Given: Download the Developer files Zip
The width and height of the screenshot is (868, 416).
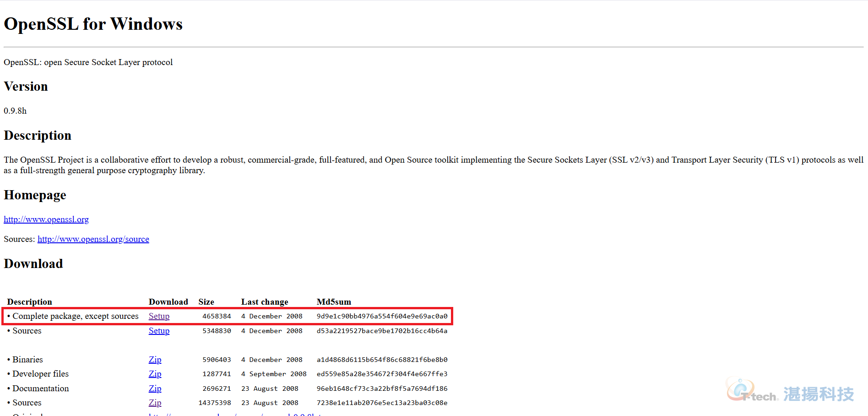Looking at the screenshot, I should (155, 374).
